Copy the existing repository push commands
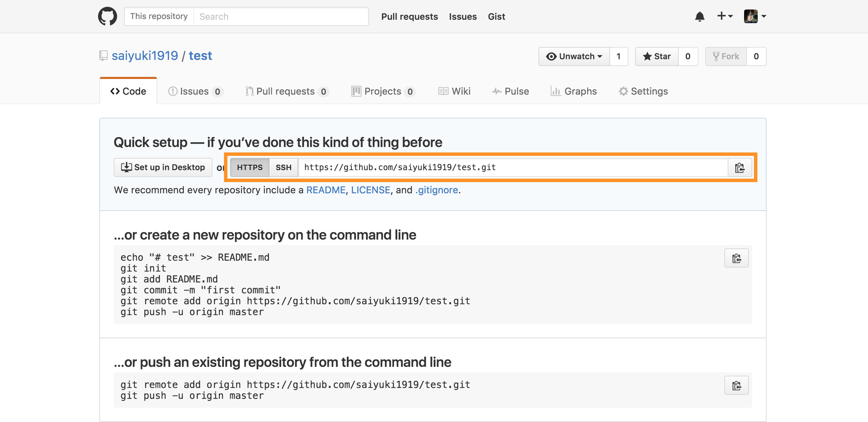The width and height of the screenshot is (868, 422). click(x=736, y=385)
